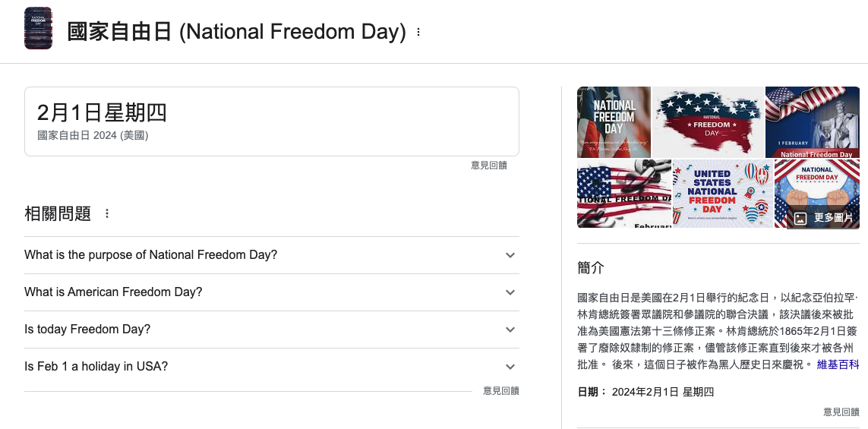Viewport: 868px width, 429px height.
Task: Click the 國家自由日 (National Freedom Day) title
Action: (236, 32)
